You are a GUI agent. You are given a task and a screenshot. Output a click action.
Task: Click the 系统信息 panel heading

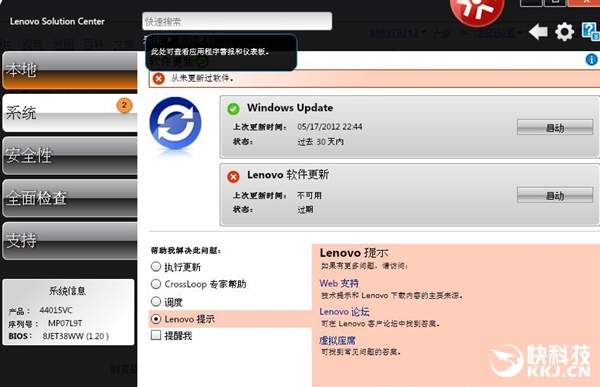pos(67,291)
